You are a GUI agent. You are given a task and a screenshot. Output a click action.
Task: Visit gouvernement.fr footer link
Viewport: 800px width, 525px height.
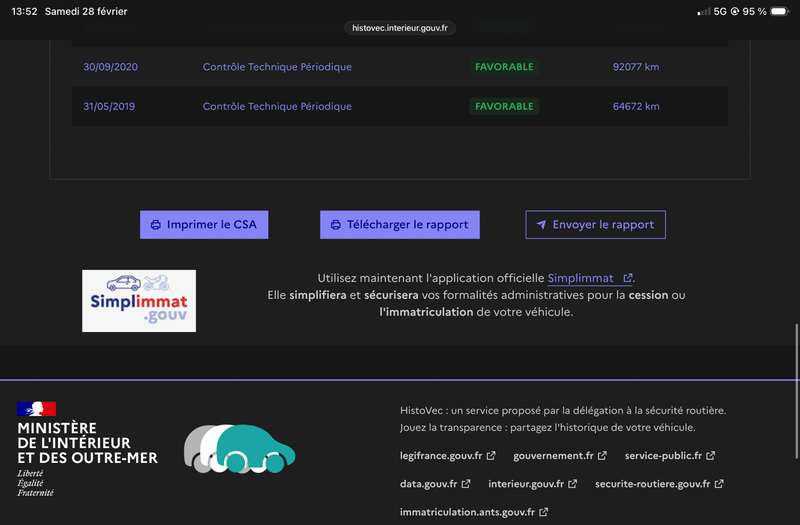560,456
